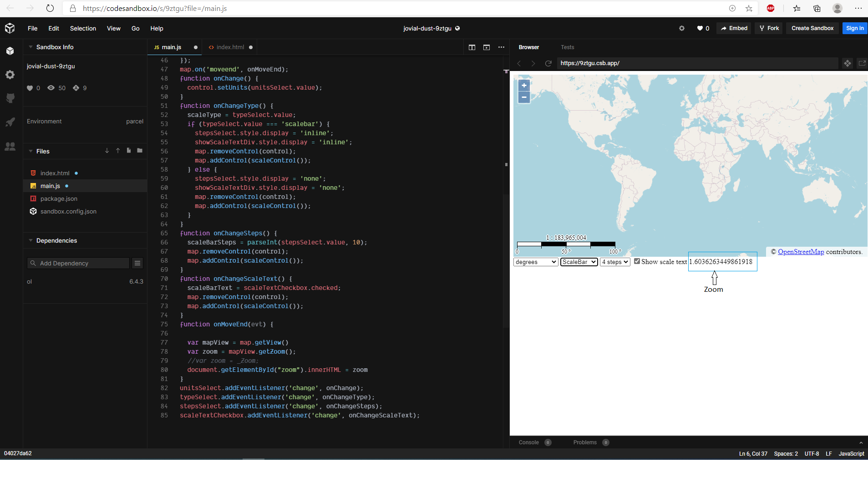This screenshot has height=493, width=868.
Task: Like the sandbox heart icon
Action: [x=700, y=28]
